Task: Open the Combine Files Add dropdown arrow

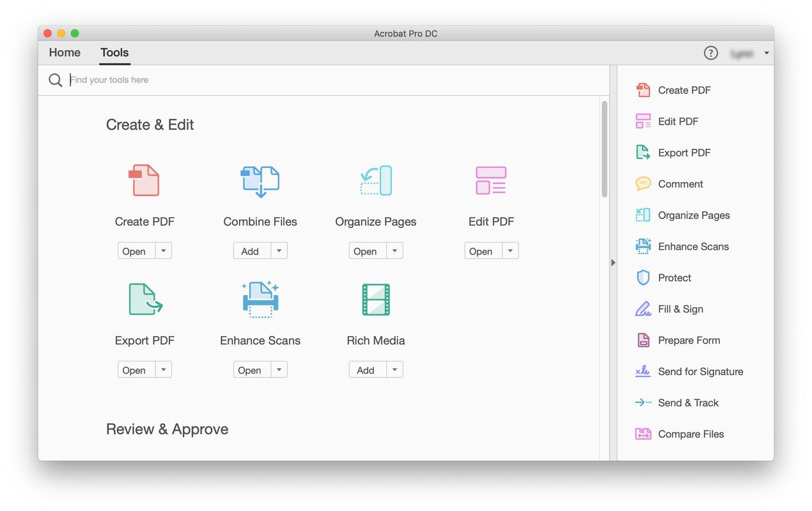Action: point(279,250)
